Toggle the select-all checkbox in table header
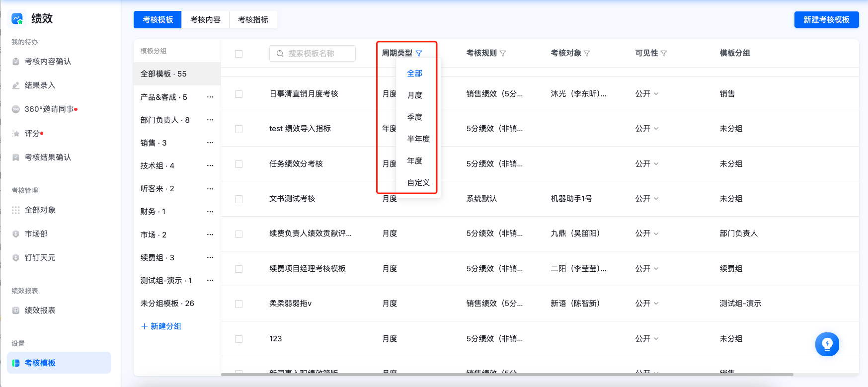The image size is (868, 387). coord(238,54)
